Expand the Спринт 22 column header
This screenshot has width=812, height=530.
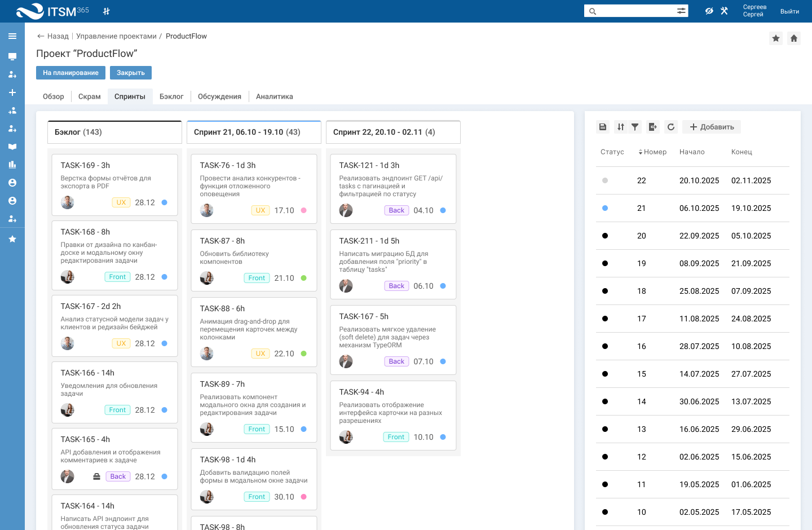point(393,132)
